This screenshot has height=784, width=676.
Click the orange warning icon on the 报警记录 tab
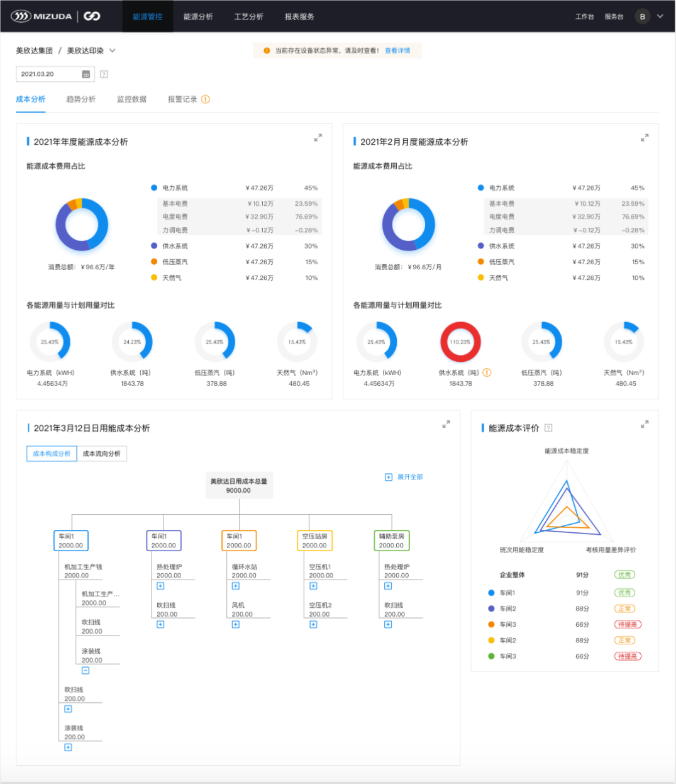[206, 99]
